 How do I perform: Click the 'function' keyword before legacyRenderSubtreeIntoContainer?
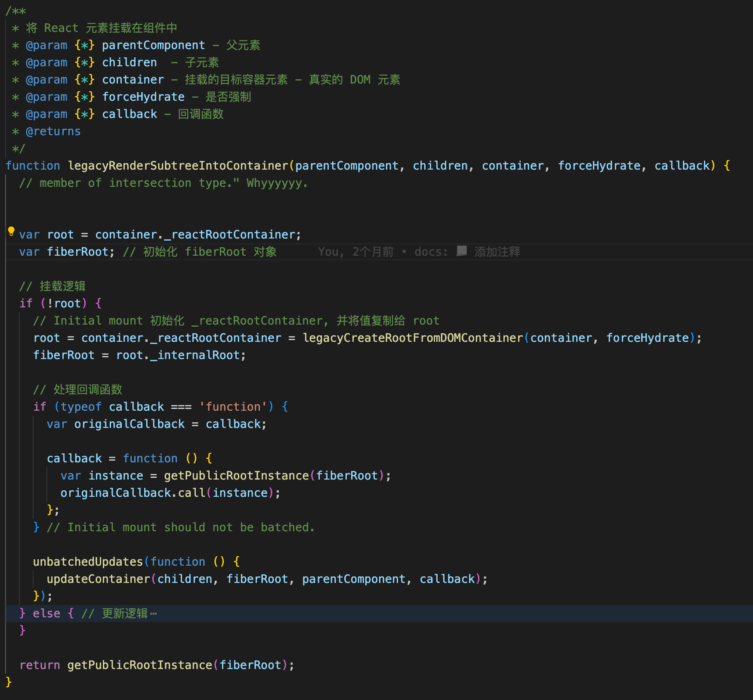[33, 166]
